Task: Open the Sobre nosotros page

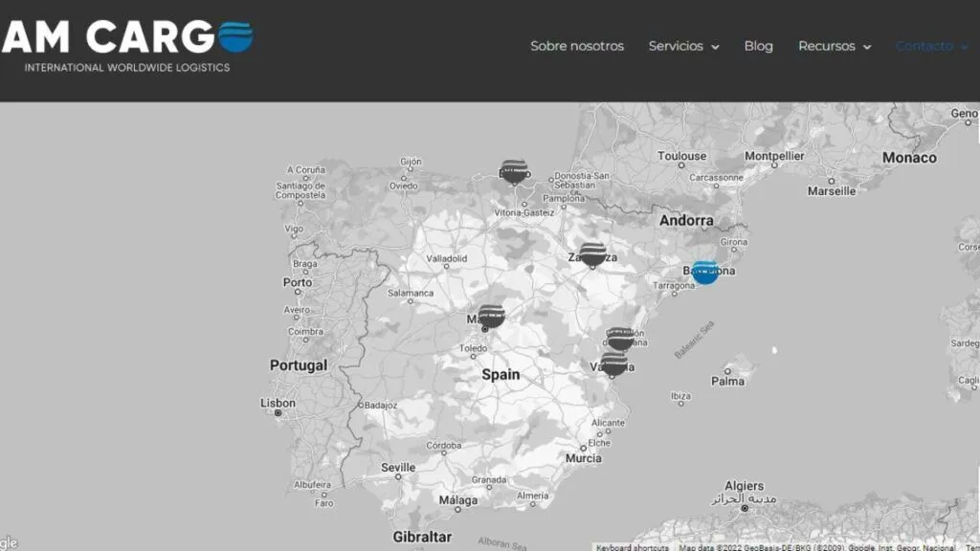Action: tap(577, 46)
